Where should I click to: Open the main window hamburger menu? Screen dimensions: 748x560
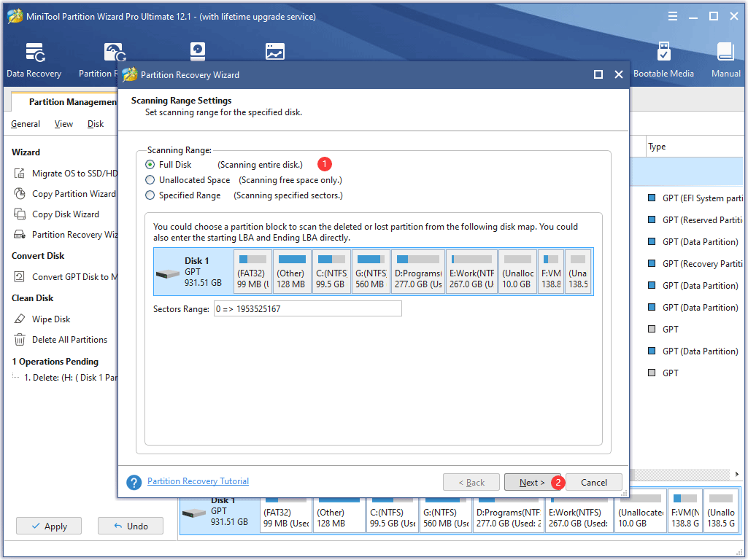point(673,16)
